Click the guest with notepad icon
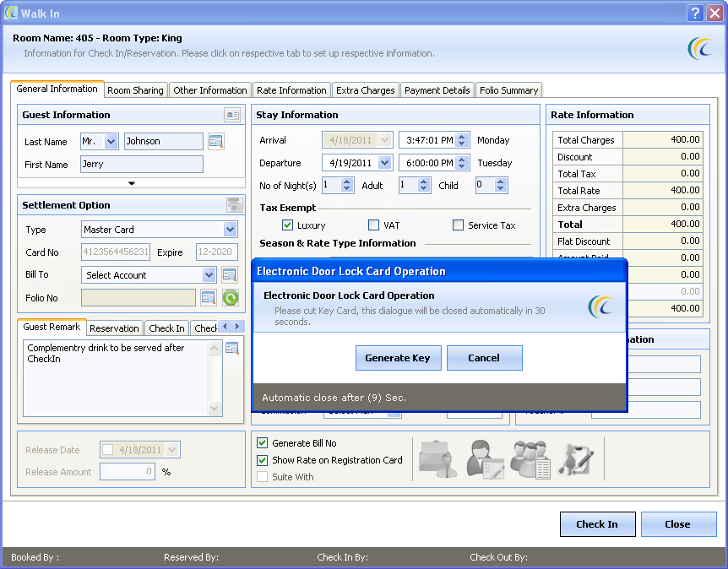Image resolution: width=728 pixels, height=569 pixels. (485, 459)
